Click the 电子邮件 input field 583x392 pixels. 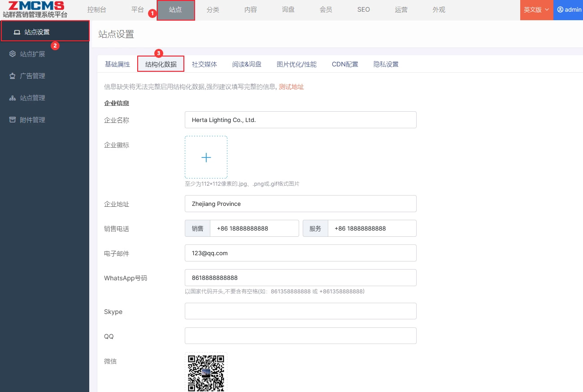tap(300, 253)
